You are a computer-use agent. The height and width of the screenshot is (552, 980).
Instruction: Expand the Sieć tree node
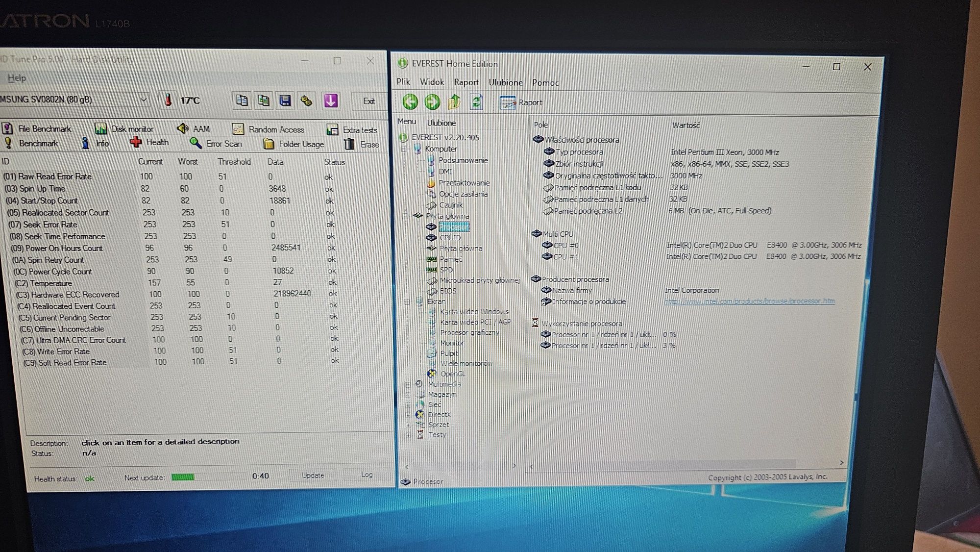[408, 404]
